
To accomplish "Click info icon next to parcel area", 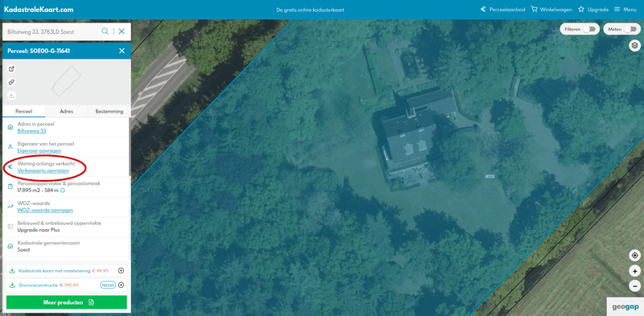I will (63, 191).
